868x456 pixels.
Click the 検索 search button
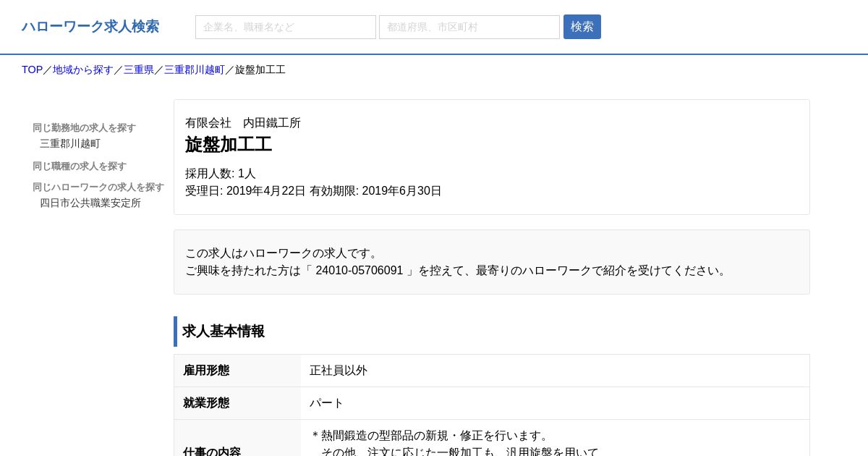coord(582,27)
